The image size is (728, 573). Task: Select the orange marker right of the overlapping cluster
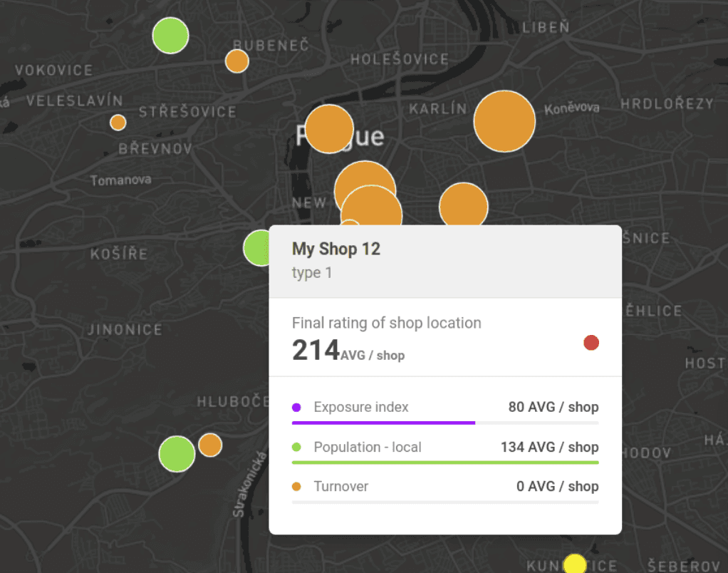coord(463,205)
